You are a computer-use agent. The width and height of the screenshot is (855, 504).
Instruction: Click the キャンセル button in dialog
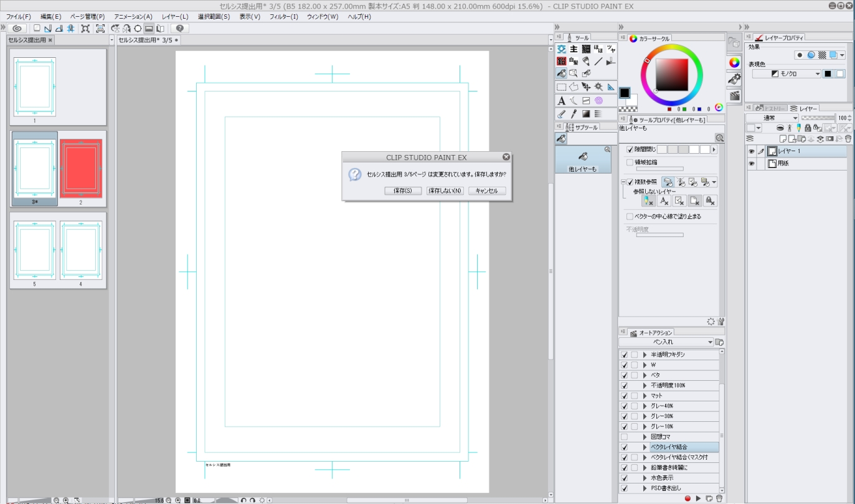tap(486, 191)
